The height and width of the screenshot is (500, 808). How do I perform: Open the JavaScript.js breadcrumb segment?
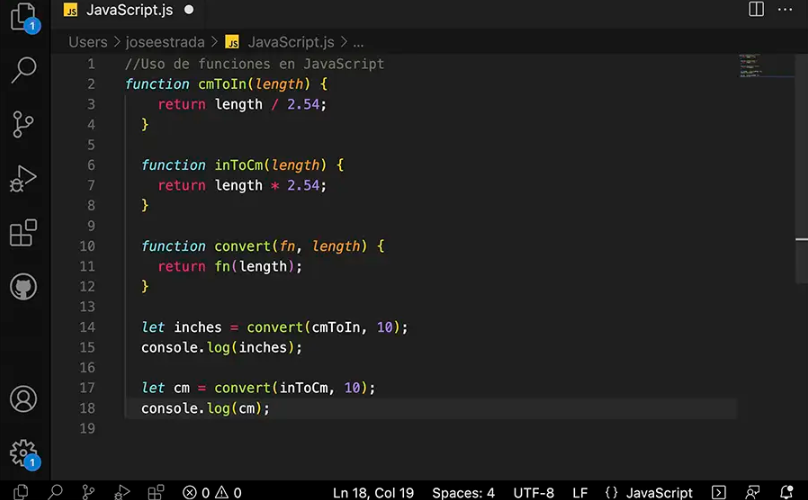click(x=291, y=42)
